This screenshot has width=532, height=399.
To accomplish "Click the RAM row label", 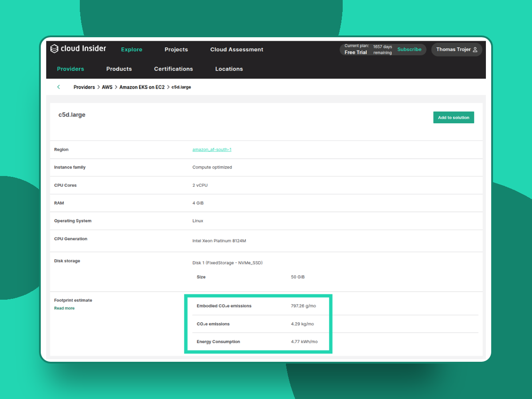I will 59,203.
